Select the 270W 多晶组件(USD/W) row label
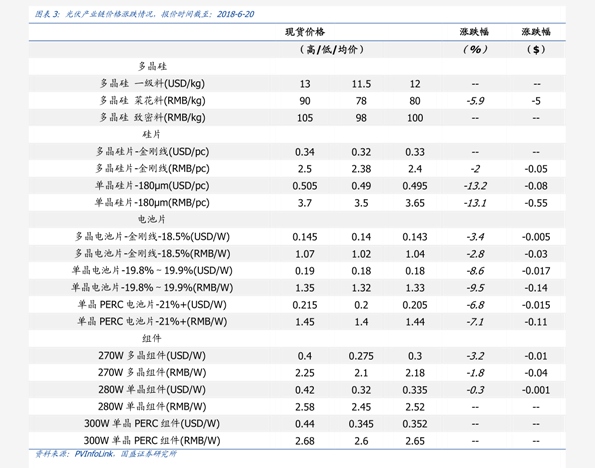 (x=152, y=356)
